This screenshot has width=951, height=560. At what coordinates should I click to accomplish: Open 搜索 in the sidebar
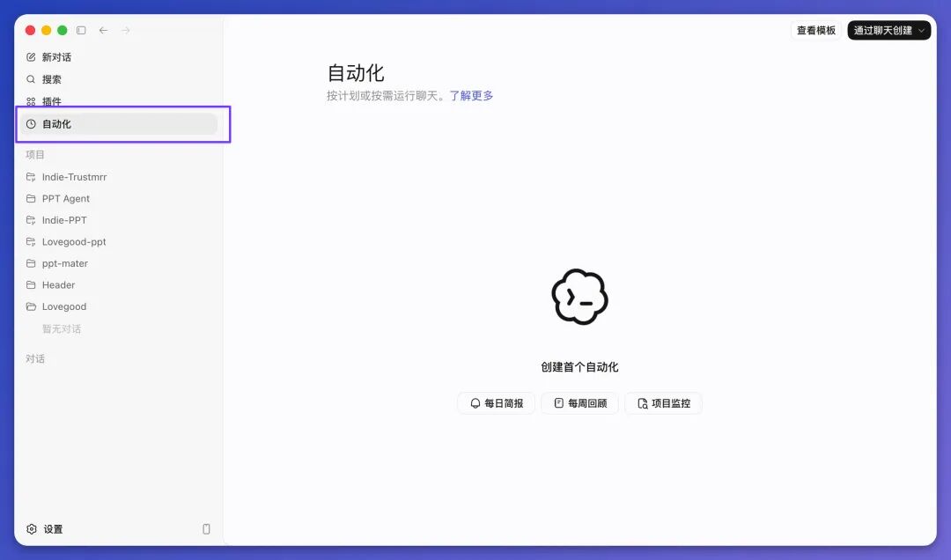coord(119,79)
